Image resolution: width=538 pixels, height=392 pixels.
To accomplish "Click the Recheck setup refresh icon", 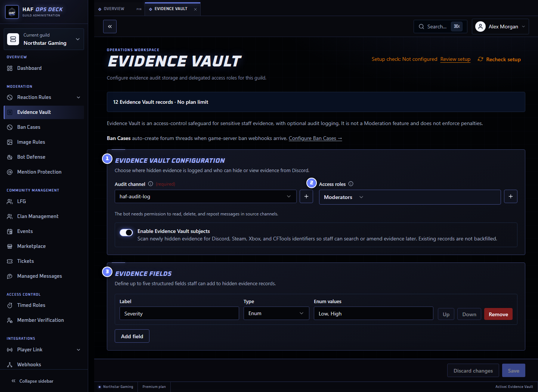I will coord(480,59).
